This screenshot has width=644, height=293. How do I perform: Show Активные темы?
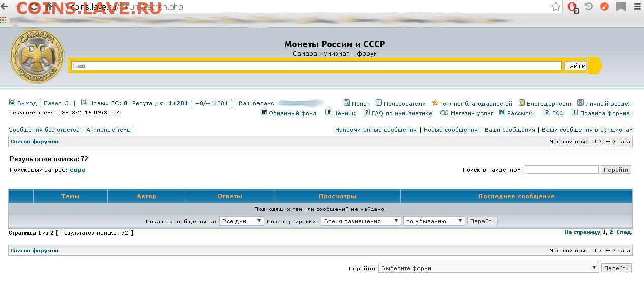click(x=109, y=130)
